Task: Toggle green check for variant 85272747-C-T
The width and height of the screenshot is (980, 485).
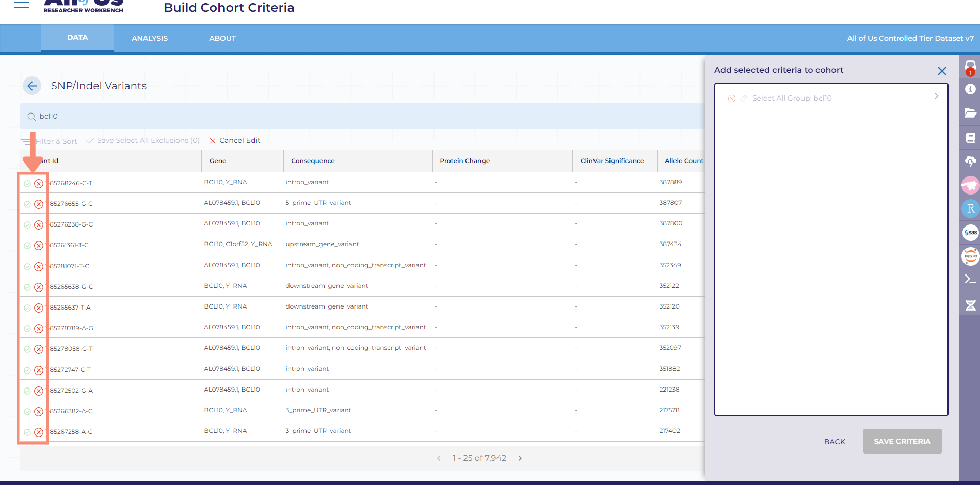Action: click(x=27, y=370)
